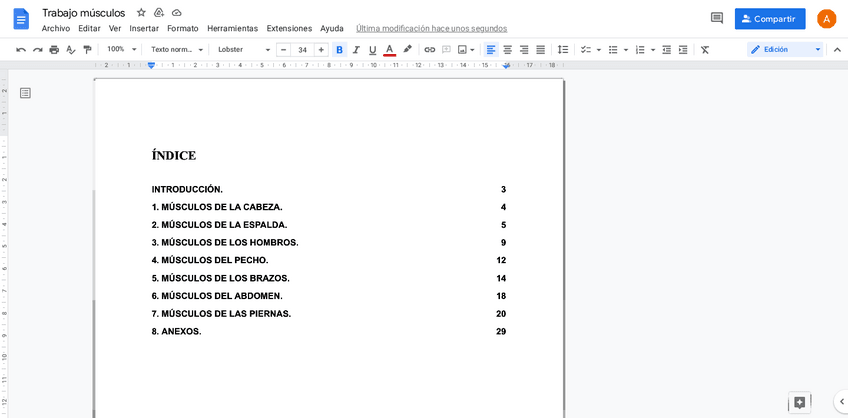The height and width of the screenshot is (418, 848).
Task: Toggle underline formatting
Action: click(x=373, y=50)
